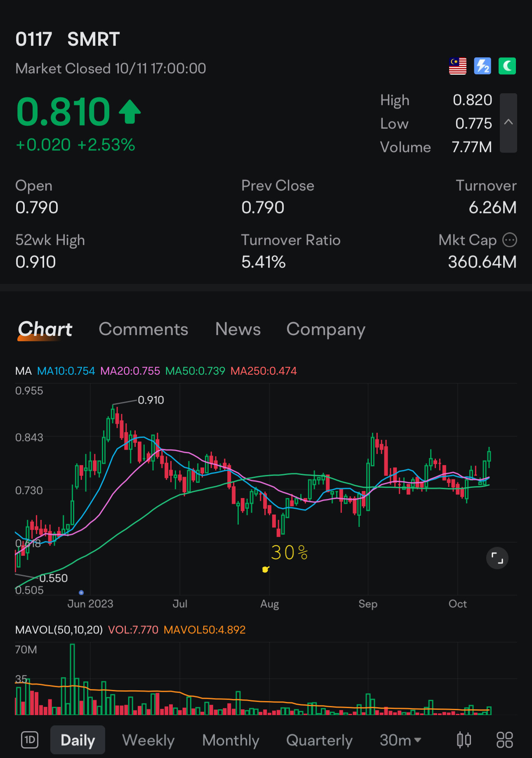Screen dimensions: 532x758
Task: Open the 30m interval dropdown
Action: (x=400, y=740)
